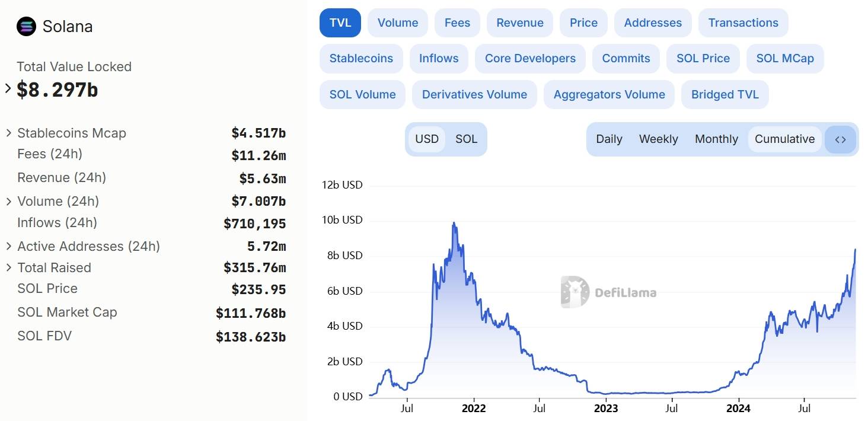
Task: Switch chart denomination to SOL
Action: tap(466, 139)
